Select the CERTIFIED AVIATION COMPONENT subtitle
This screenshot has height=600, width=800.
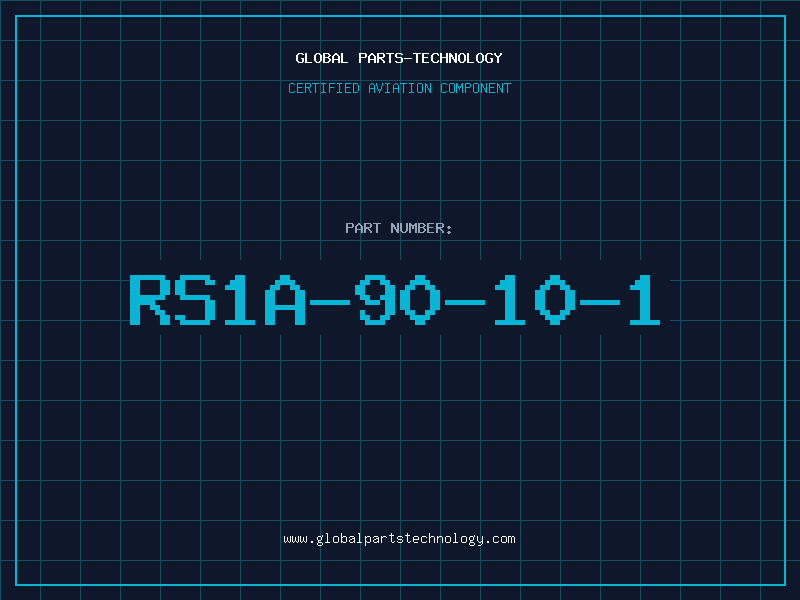pyautogui.click(x=399, y=88)
